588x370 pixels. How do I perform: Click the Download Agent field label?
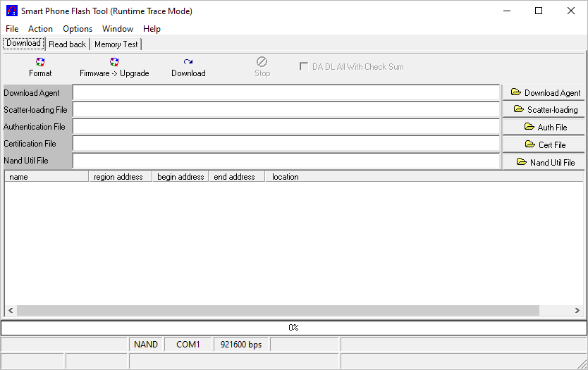pyautogui.click(x=32, y=93)
